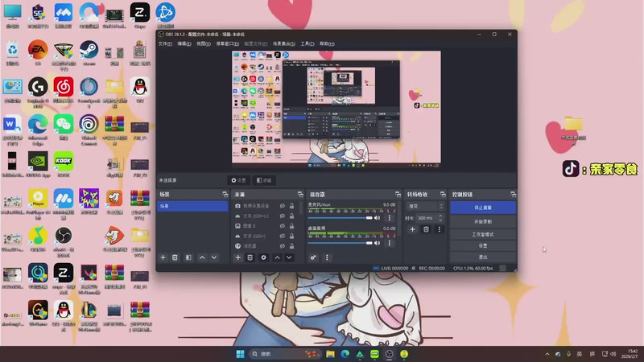Open the 停靠窗口(D) menu in OBS

pyautogui.click(x=228, y=43)
